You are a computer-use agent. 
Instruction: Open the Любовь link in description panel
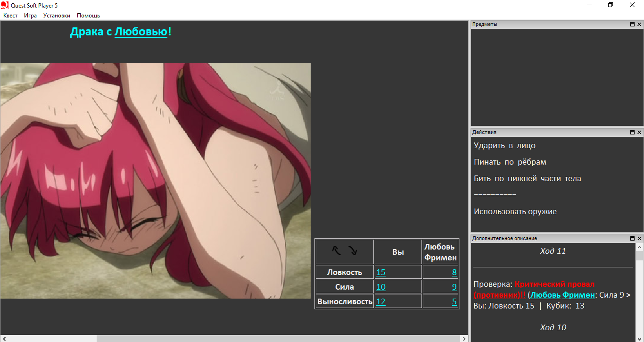pos(545,295)
